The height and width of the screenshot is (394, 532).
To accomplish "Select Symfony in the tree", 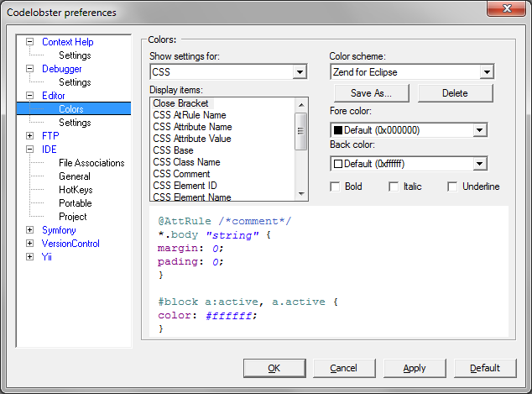I will 59,230.
